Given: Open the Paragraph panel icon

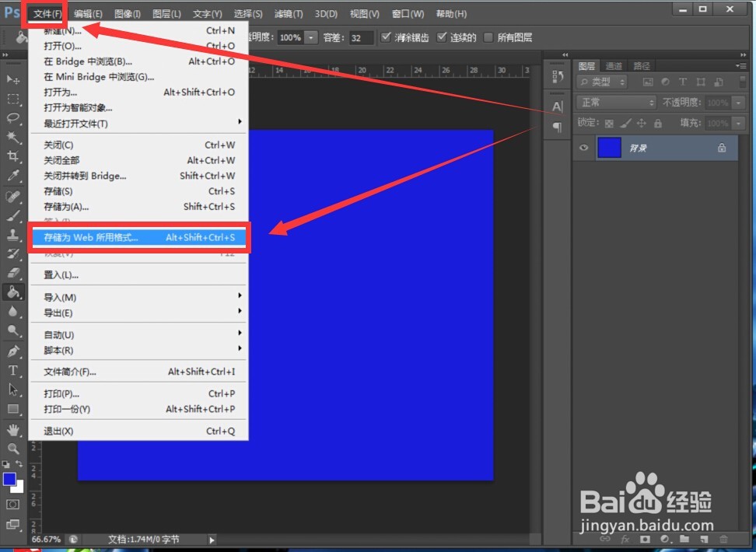Looking at the screenshot, I should 558,128.
